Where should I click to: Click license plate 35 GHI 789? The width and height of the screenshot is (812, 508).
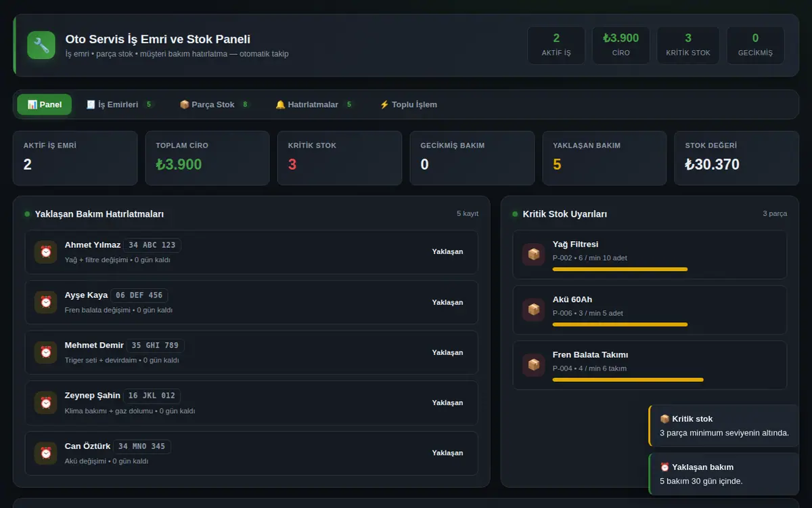tap(156, 345)
